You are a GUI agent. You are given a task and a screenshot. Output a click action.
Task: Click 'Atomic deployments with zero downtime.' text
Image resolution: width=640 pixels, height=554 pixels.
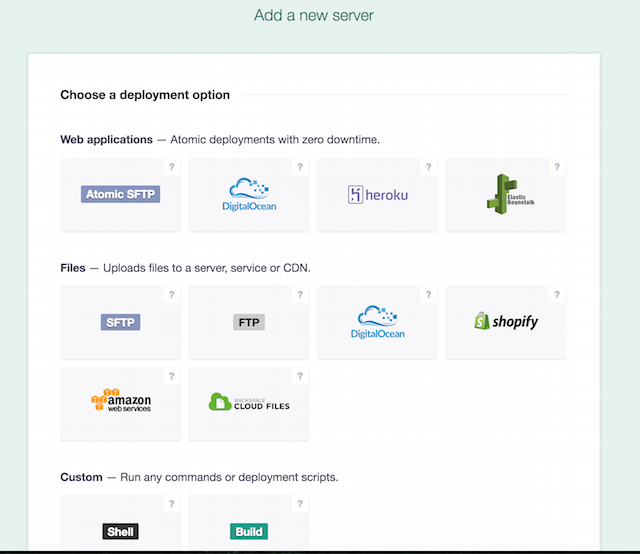coord(275,140)
